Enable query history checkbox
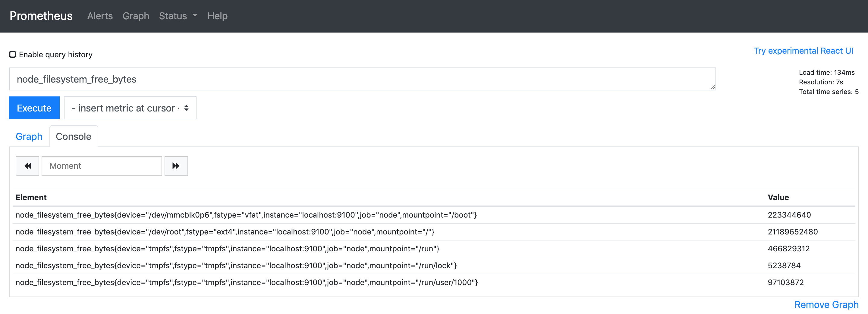868x314 pixels. tap(13, 55)
